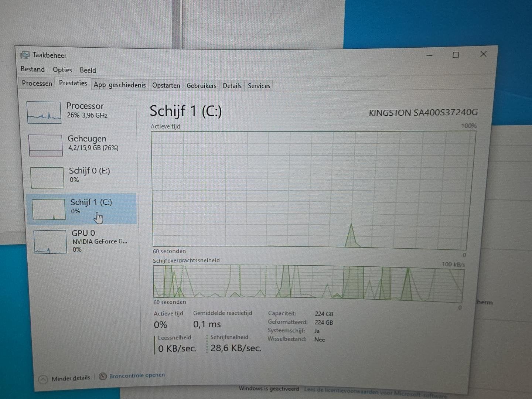Select the Processor thumbnail graph

44,113
